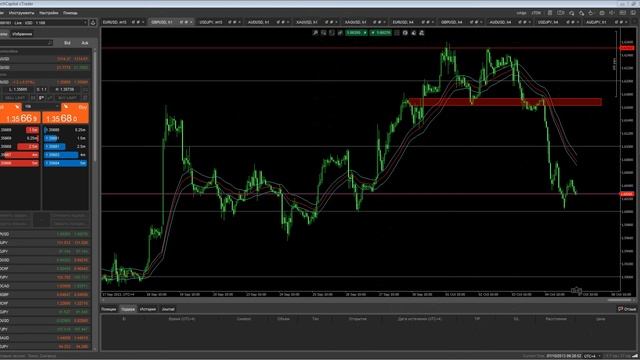Click the icon beside the account selector
Screen dimensions: 640x360
[x=93, y=23]
